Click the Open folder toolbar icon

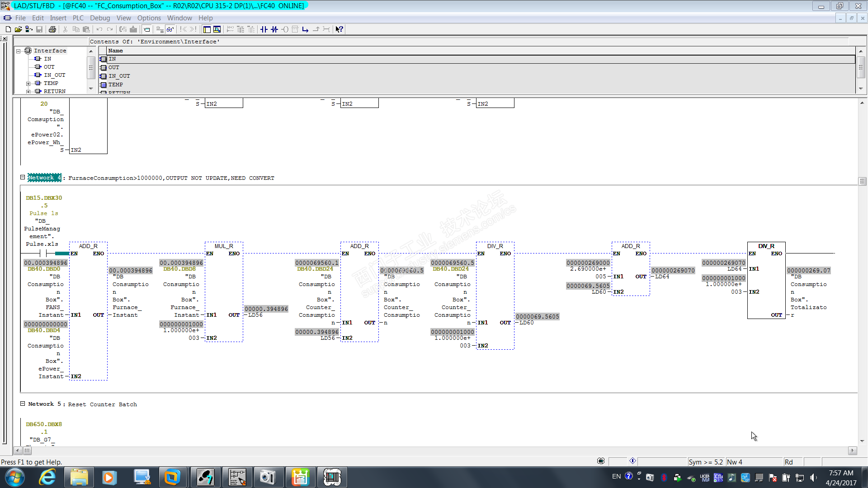(x=18, y=29)
